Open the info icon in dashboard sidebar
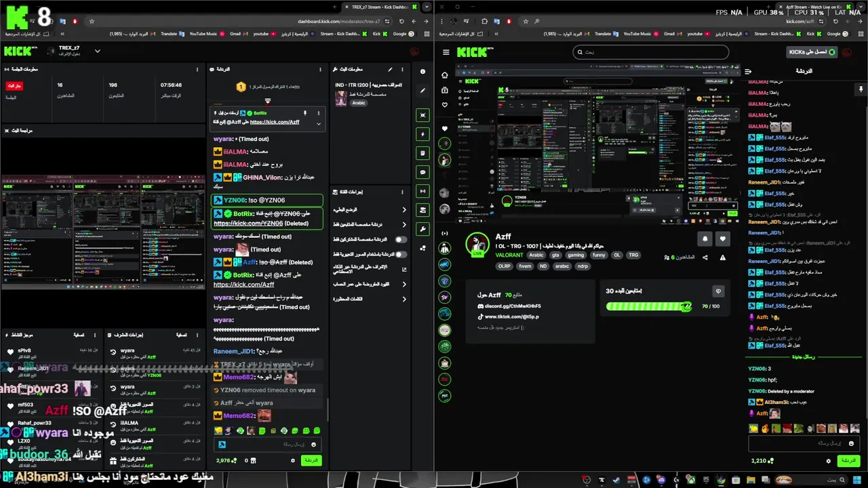Screen dimensions: 868x488 click(x=422, y=72)
